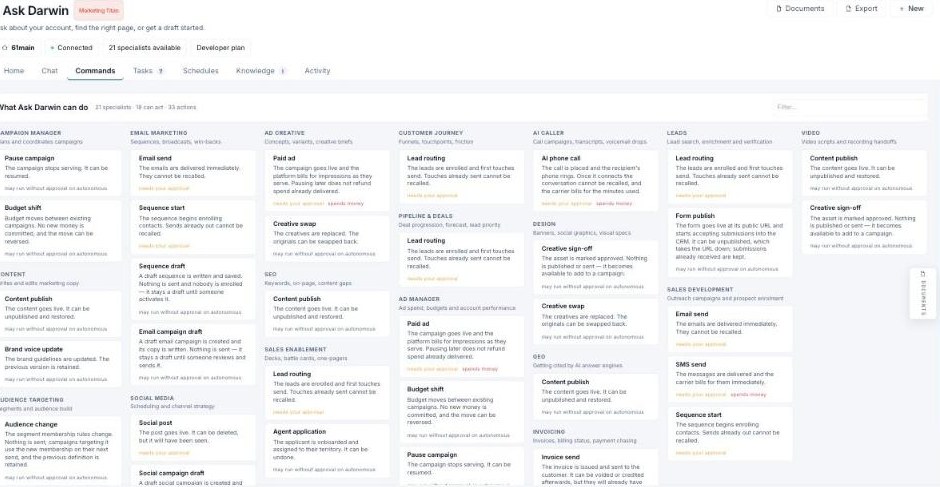Switch to the Home tab

coord(14,71)
